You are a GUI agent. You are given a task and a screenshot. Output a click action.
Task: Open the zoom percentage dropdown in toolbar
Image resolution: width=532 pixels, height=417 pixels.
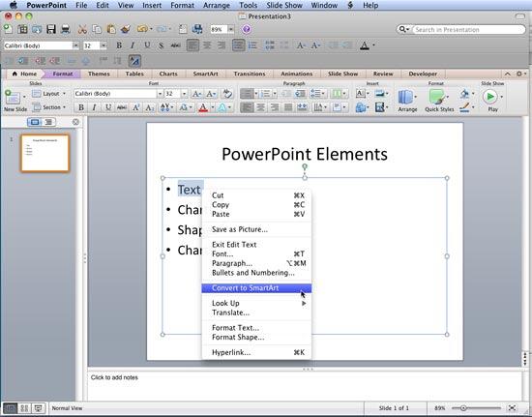231,30
